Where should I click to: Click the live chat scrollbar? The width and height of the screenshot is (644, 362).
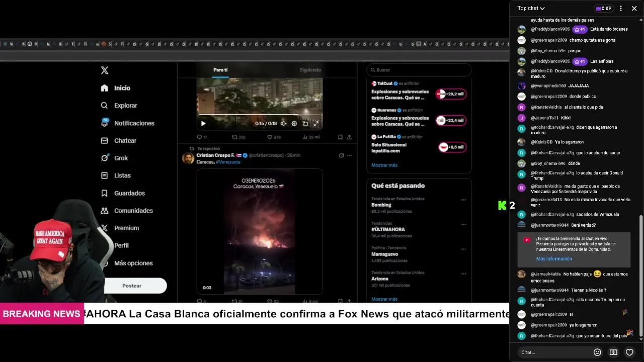tap(640, 277)
